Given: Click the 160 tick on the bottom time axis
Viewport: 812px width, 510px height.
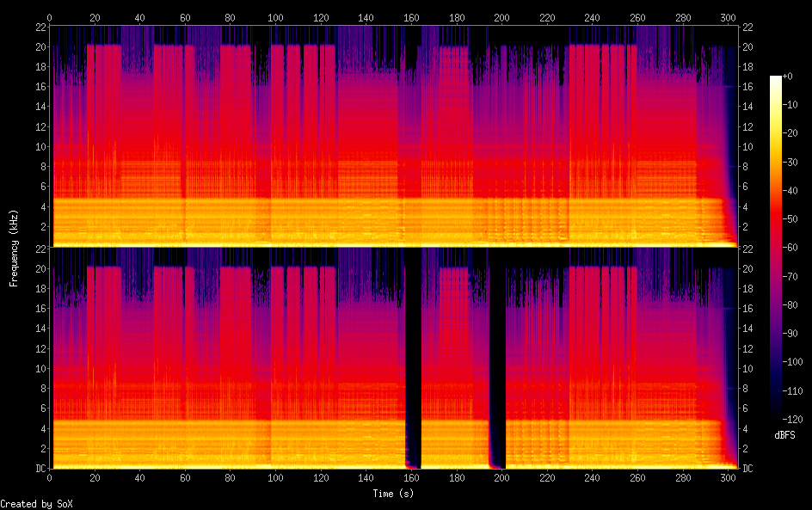Looking at the screenshot, I should click(411, 478).
